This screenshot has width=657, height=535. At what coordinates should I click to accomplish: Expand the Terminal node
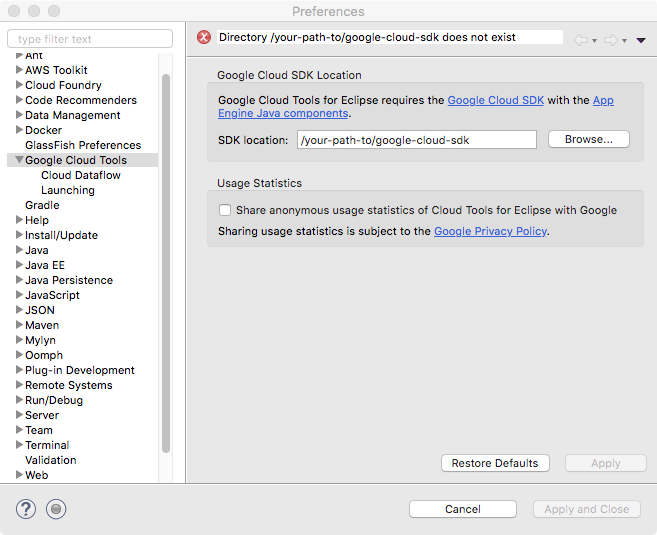19,445
